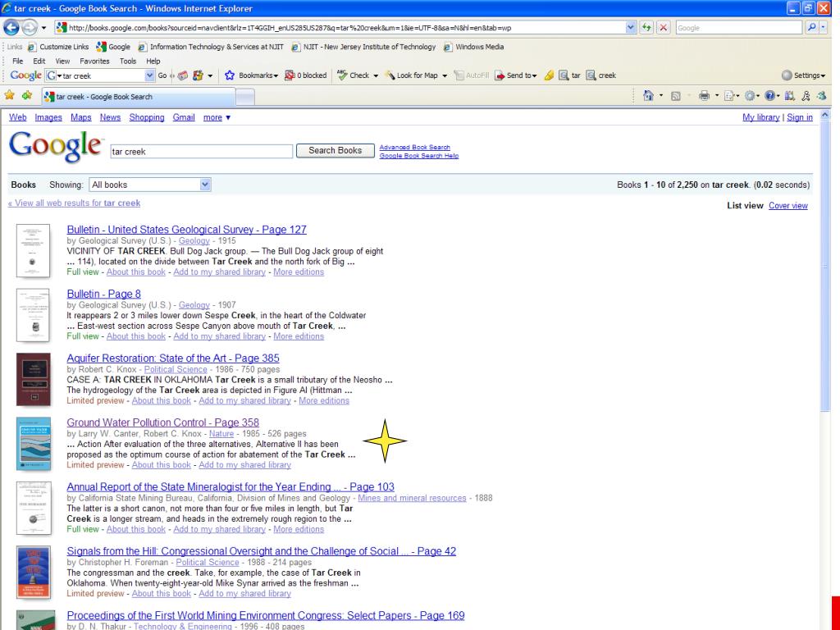Screen dimensions: 840x630
Task: Click the yellow highlighter icon in Google Toolbar
Action: click(549, 75)
